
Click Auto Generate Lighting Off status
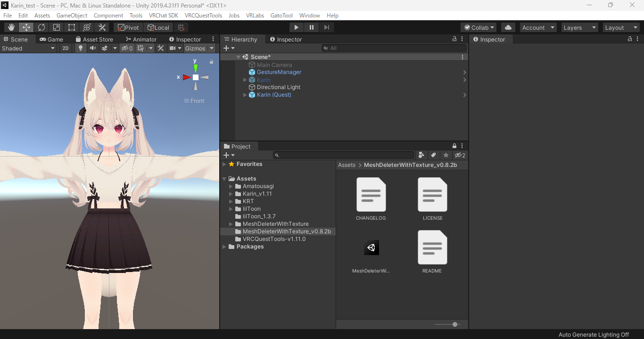pyautogui.click(x=594, y=335)
